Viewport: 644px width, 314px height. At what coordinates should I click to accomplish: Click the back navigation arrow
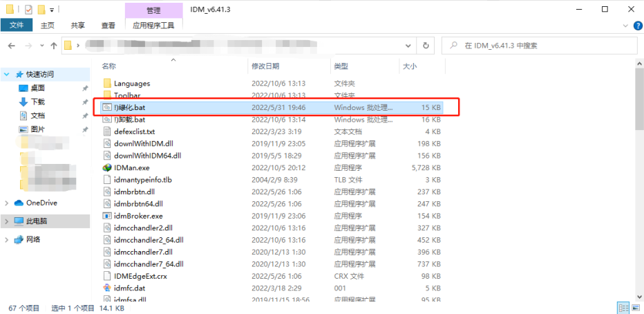(x=12, y=46)
